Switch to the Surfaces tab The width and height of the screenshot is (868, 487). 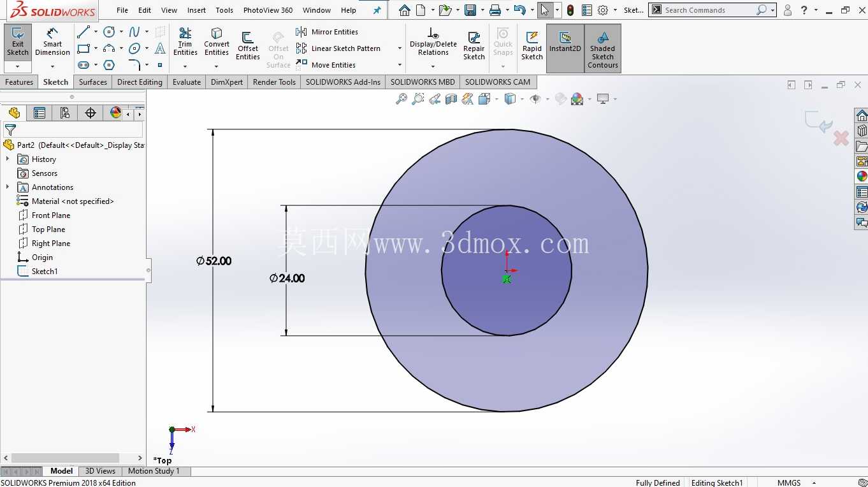93,82
